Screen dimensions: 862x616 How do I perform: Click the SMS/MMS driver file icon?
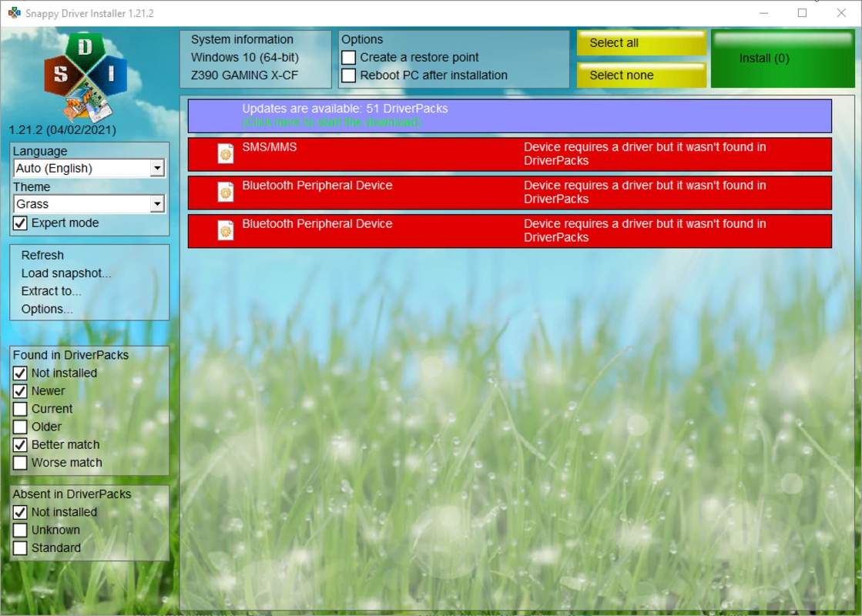(224, 154)
